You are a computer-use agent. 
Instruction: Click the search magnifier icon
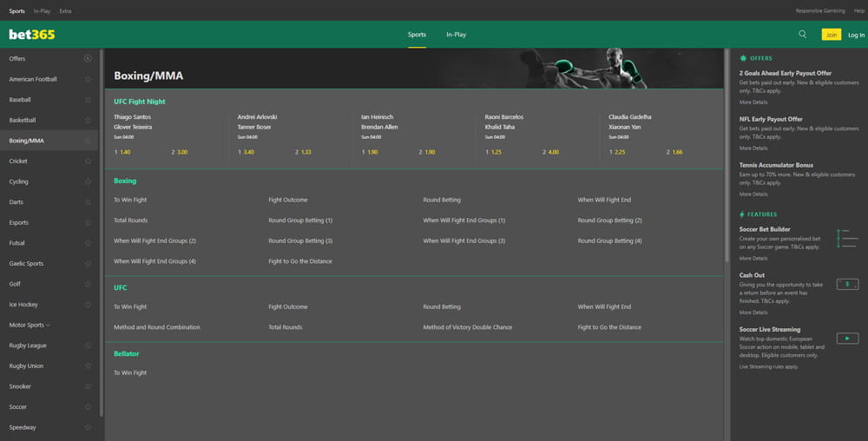pos(802,35)
